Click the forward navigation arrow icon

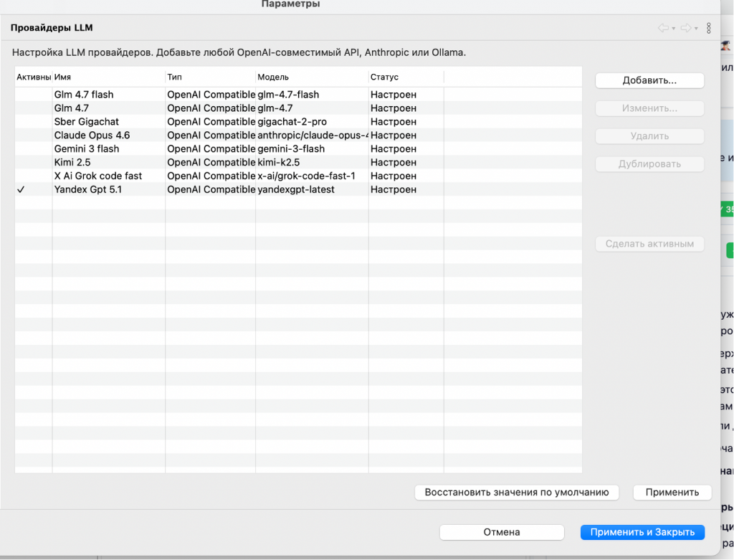coord(686,28)
